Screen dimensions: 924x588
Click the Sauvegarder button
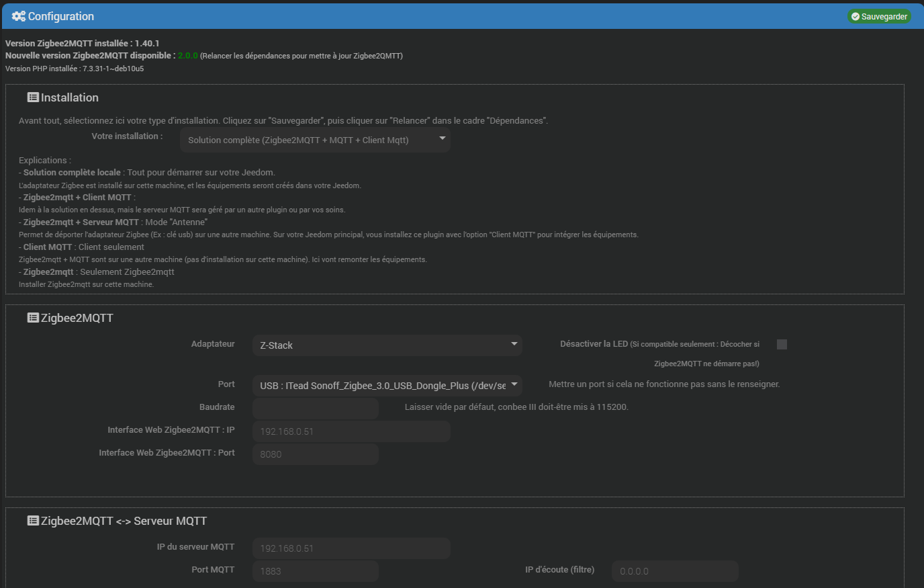coord(879,16)
